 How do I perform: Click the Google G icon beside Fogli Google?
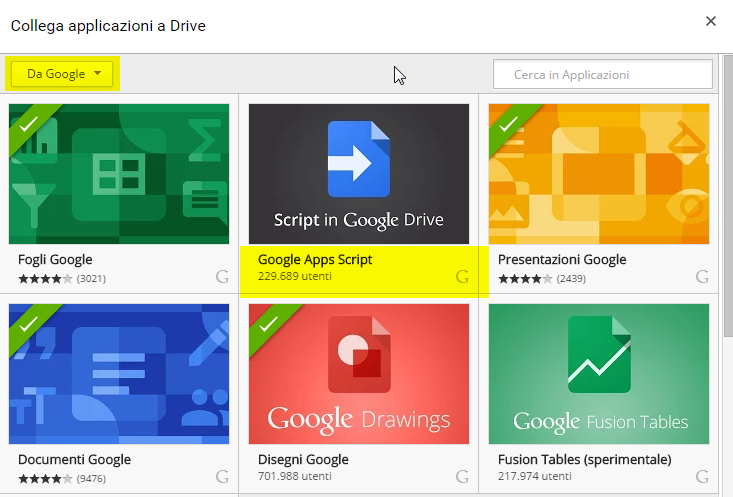[x=222, y=277]
